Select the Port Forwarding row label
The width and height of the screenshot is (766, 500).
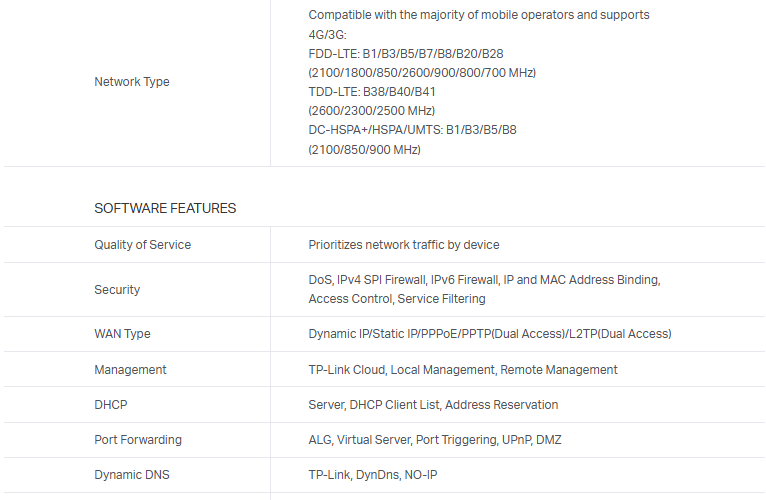tap(138, 440)
